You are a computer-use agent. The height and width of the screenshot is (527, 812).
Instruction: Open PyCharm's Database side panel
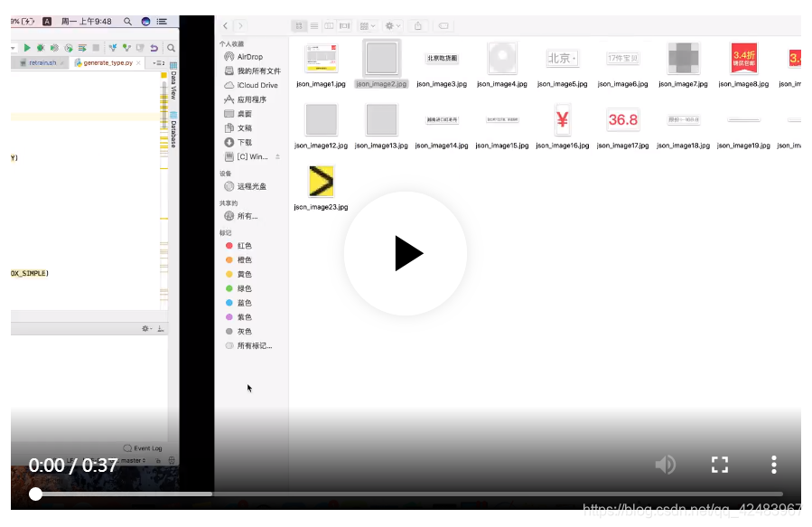[173, 129]
